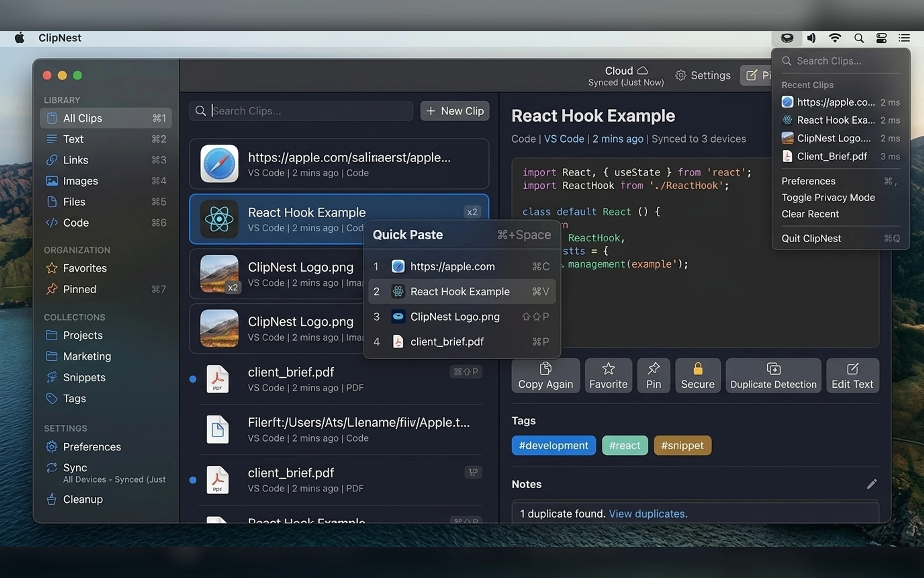Open Code category in sidebar
The height and width of the screenshot is (578, 924).
[106, 222]
